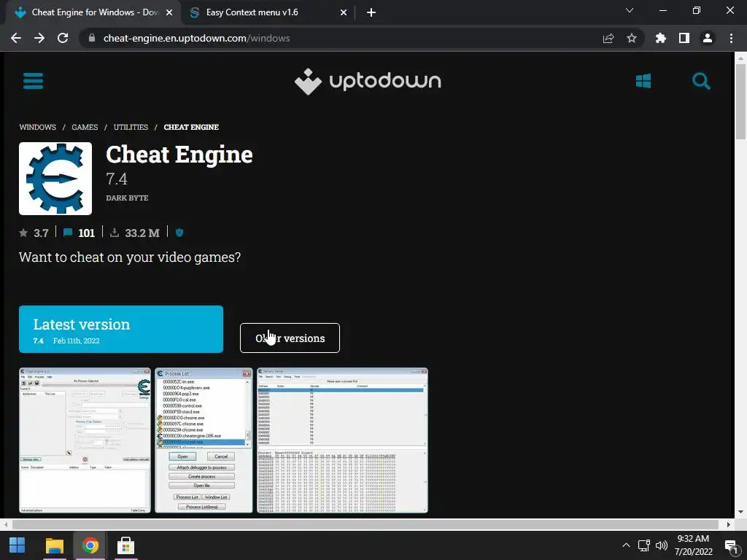Show hidden system tray icons
The image size is (747, 560).
click(626, 545)
